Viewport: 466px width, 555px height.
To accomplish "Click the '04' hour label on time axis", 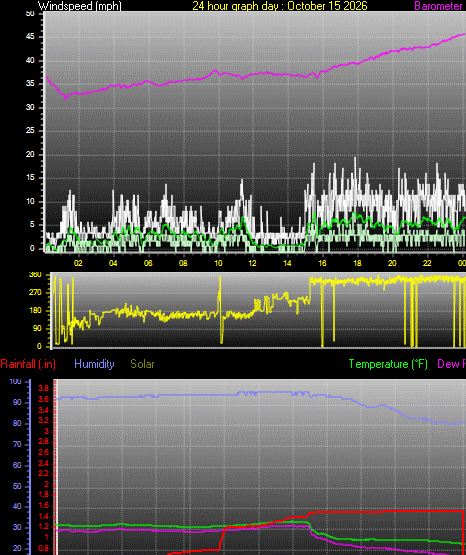I will point(113,263).
